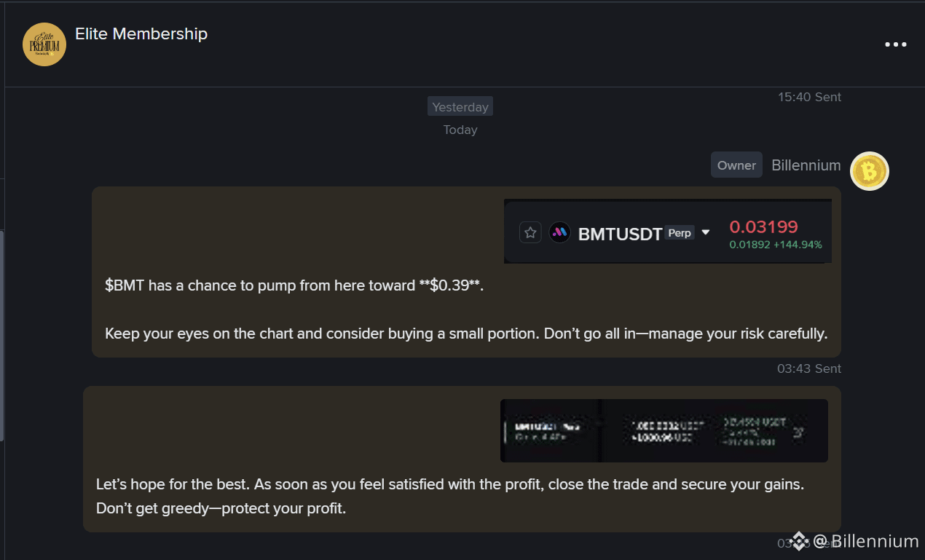Select the $BMT pump message bubble
Viewport: 925px width, 560px height.
[x=466, y=272]
